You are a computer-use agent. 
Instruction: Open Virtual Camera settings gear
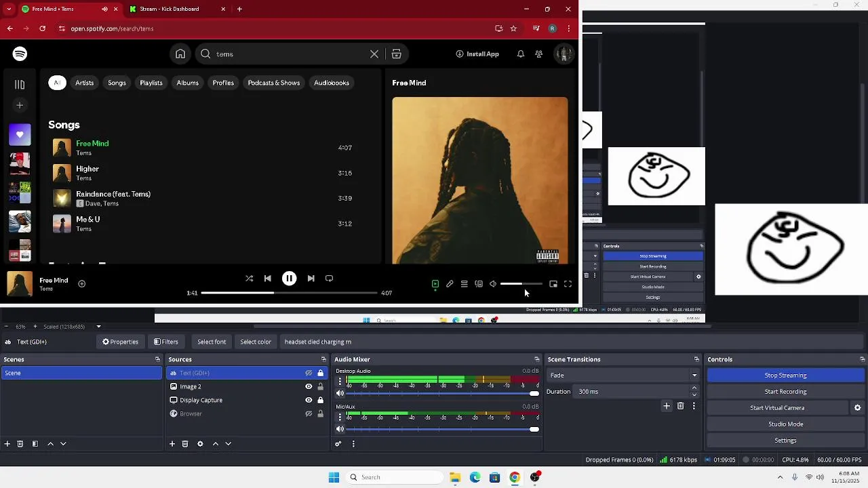[x=857, y=408]
